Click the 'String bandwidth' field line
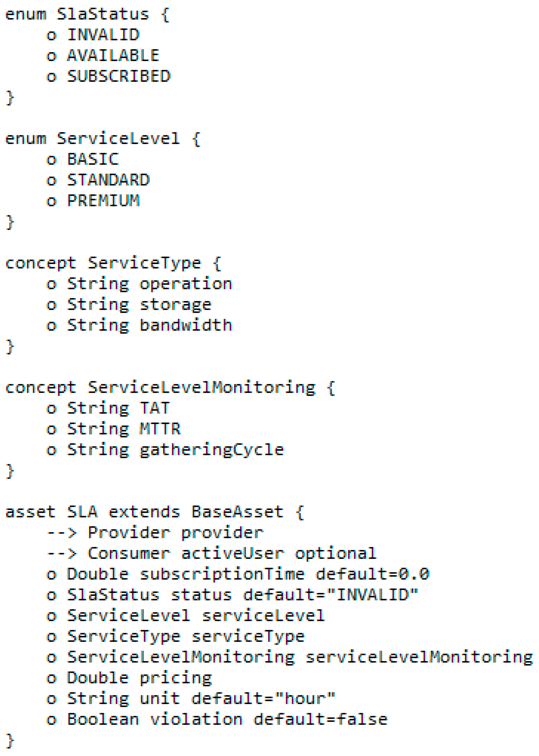This screenshot has width=539, height=756. click(x=150, y=325)
